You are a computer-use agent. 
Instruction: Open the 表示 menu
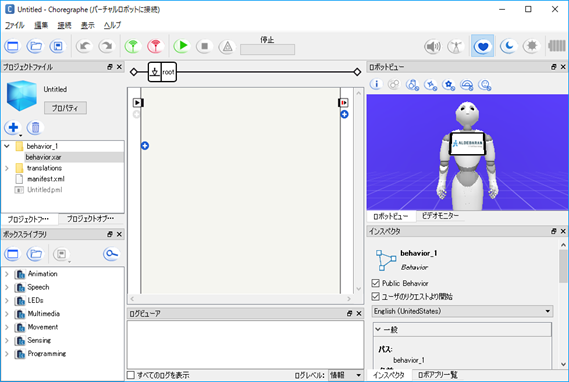click(x=87, y=25)
